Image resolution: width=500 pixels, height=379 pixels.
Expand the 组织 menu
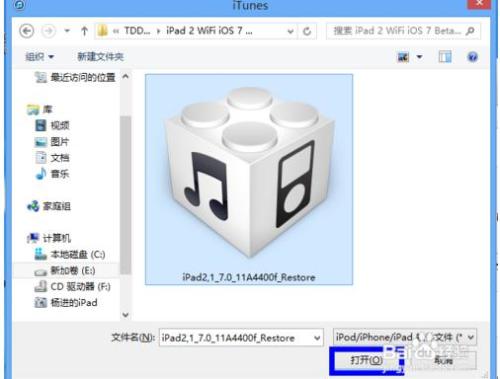[40, 57]
